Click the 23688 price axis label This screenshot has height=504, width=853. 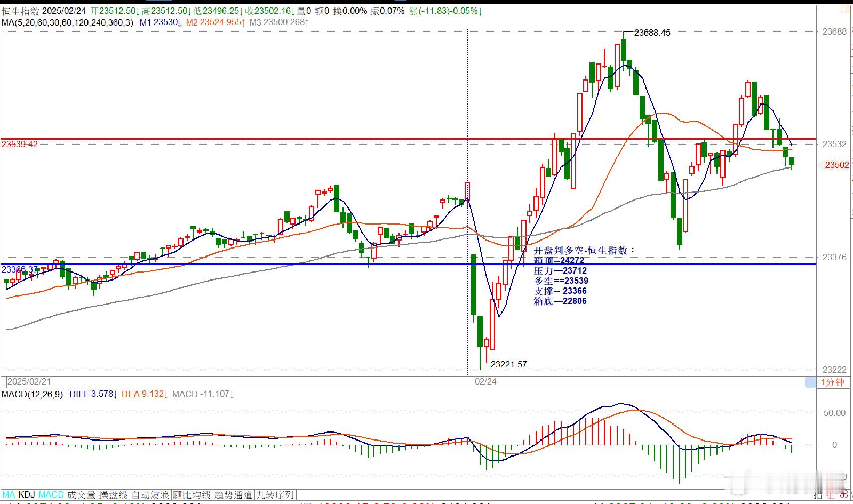click(835, 31)
